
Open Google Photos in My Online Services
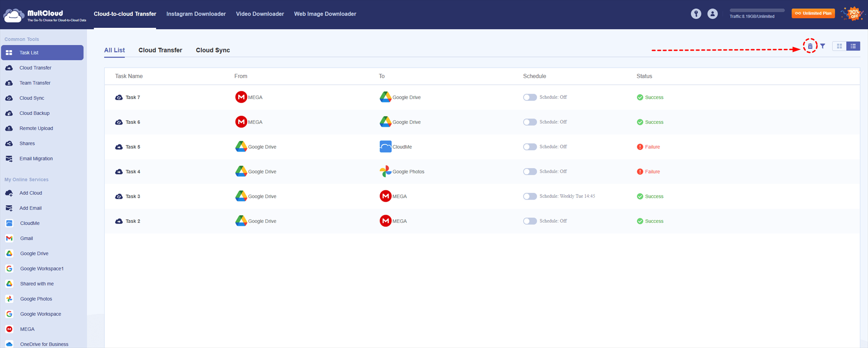click(x=36, y=299)
